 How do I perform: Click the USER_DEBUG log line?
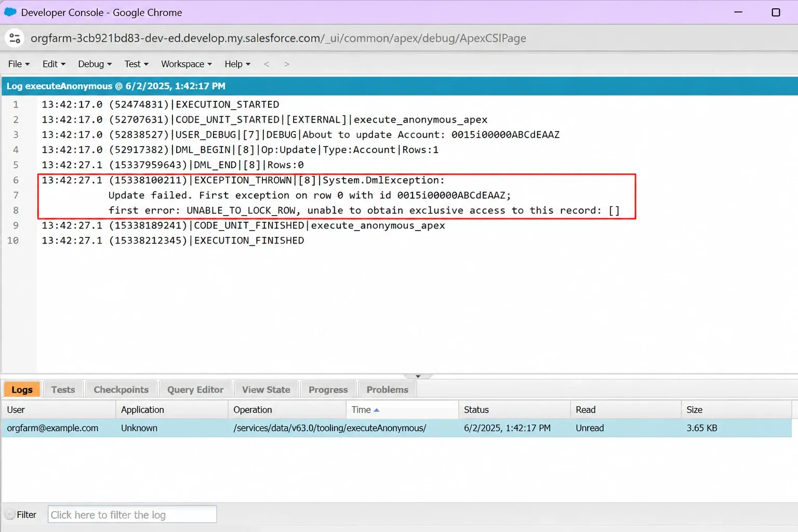point(300,135)
